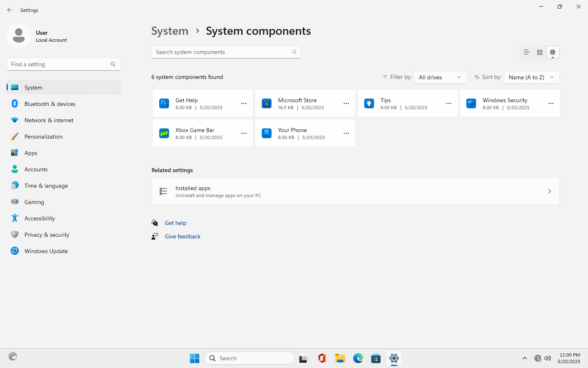588x368 pixels.
Task: Open more options for Get Help
Action: coord(244,103)
